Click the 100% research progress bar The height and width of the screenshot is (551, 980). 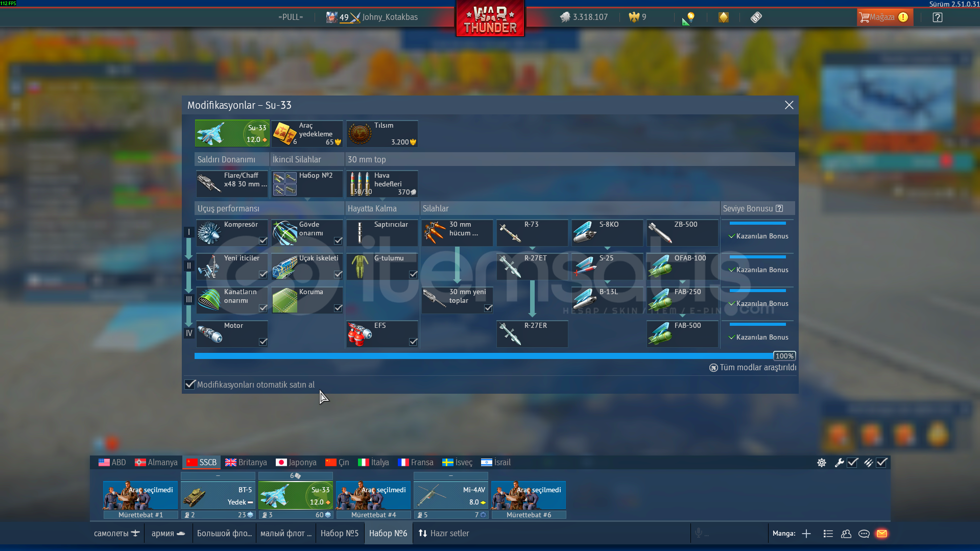495,356
